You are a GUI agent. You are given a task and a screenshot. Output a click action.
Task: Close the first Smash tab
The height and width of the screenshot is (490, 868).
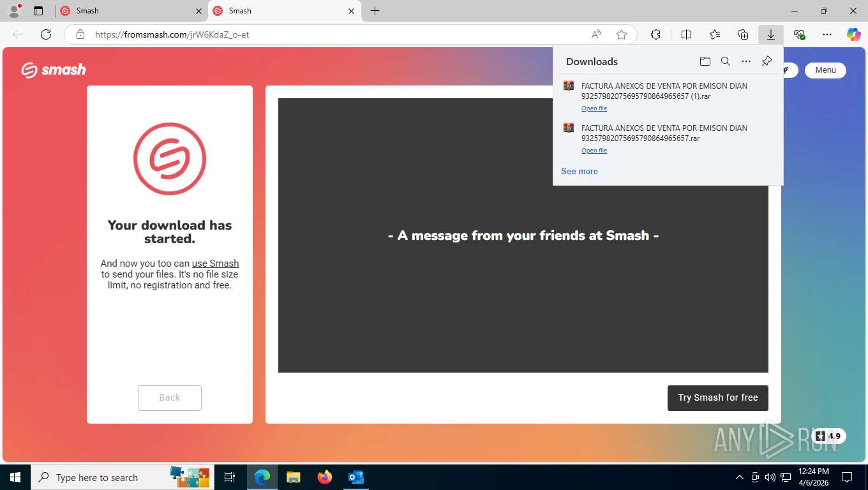(x=198, y=11)
